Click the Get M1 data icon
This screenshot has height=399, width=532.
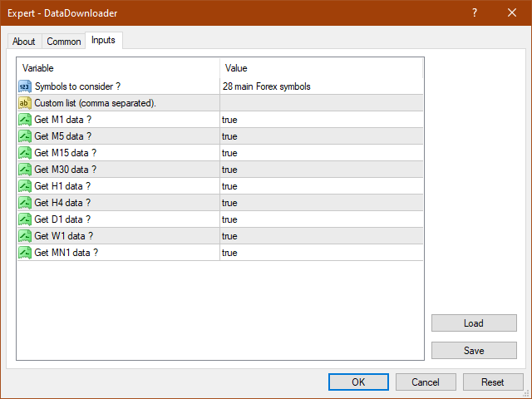(x=24, y=120)
